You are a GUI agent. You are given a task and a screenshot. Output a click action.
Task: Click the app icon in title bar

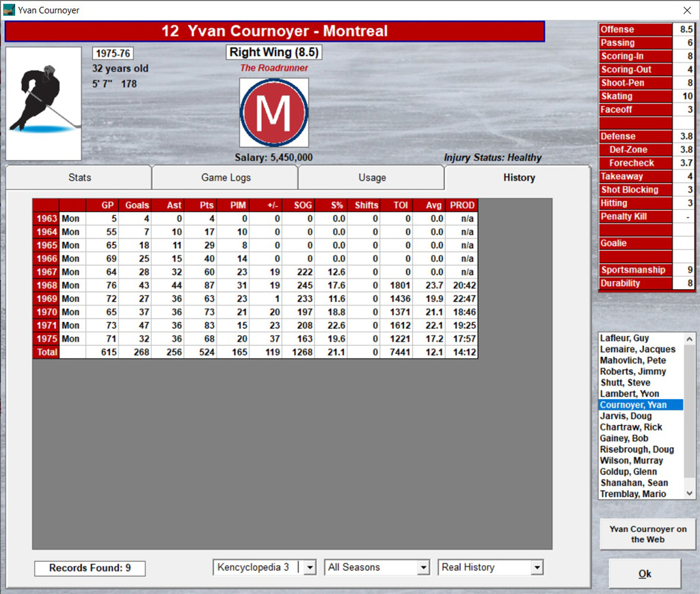[x=9, y=10]
